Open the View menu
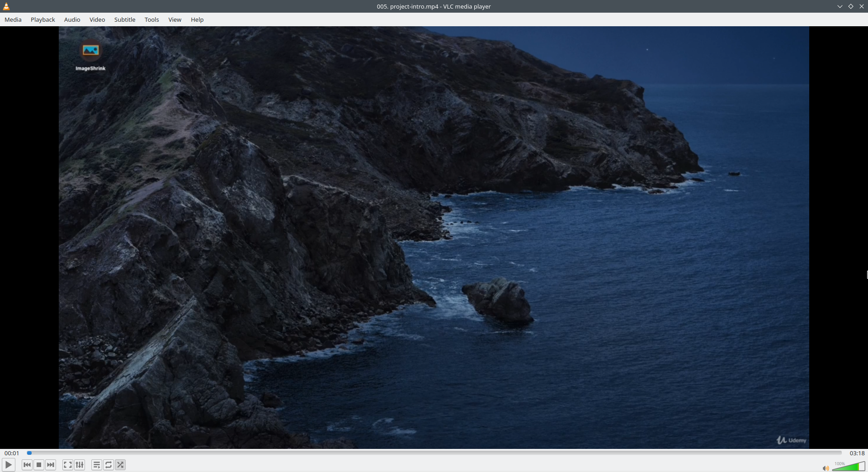Viewport: 868px width, 472px height. click(175, 19)
